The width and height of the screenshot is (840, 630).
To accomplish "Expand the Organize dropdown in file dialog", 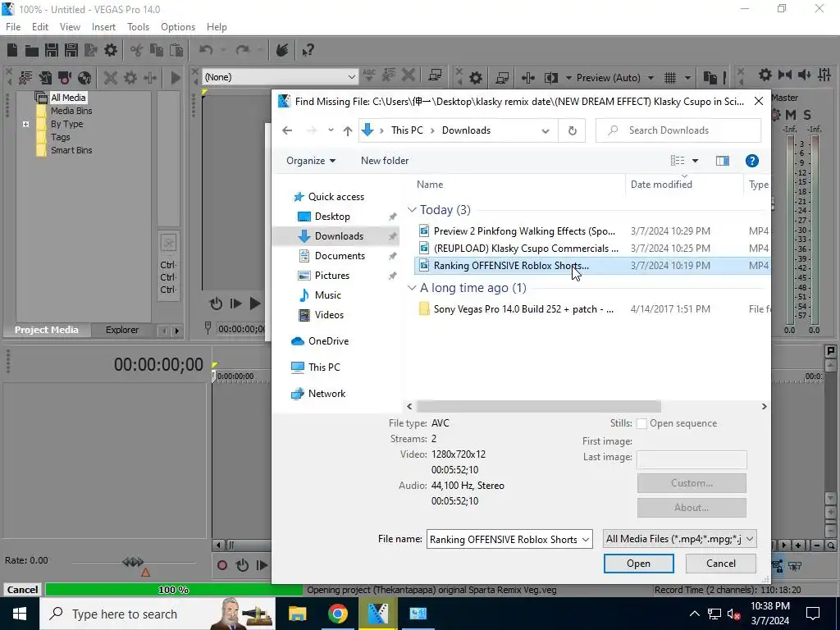I will [x=311, y=161].
